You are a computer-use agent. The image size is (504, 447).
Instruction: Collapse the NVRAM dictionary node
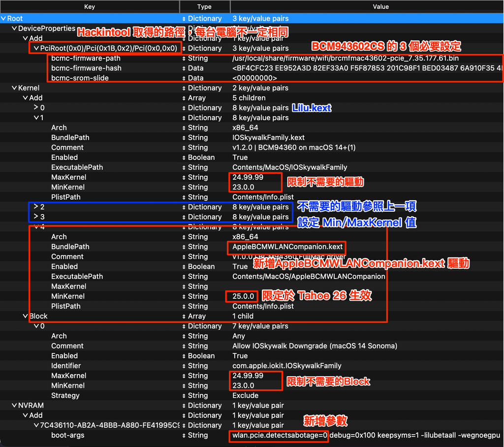[14, 406]
